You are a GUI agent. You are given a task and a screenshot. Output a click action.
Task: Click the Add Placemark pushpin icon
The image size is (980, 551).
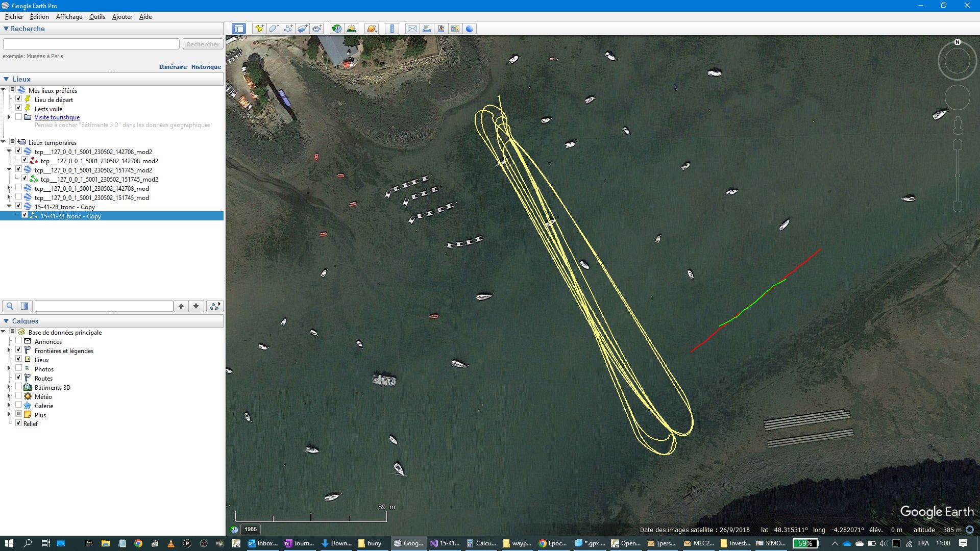tap(259, 29)
